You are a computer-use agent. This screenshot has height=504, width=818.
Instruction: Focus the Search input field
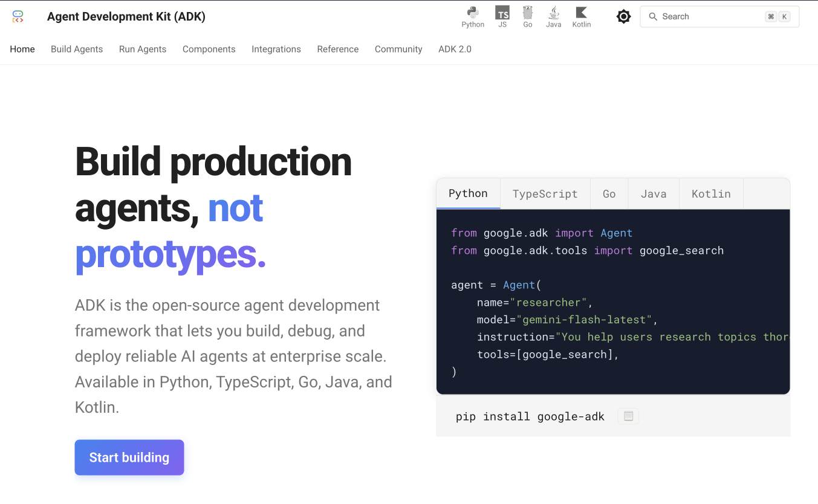[719, 17]
